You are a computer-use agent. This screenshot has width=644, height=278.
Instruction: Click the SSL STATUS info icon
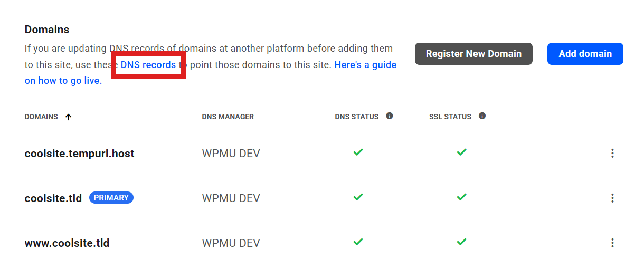(x=482, y=116)
